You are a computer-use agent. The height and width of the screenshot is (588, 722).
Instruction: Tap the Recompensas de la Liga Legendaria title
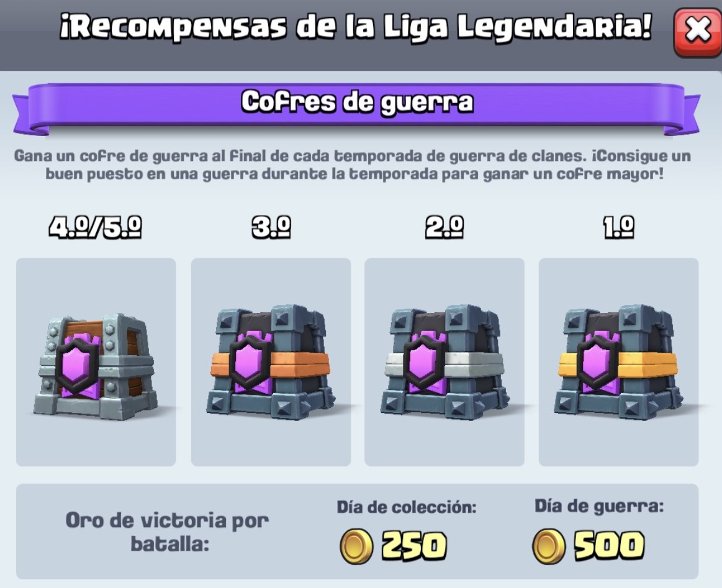tap(356, 26)
